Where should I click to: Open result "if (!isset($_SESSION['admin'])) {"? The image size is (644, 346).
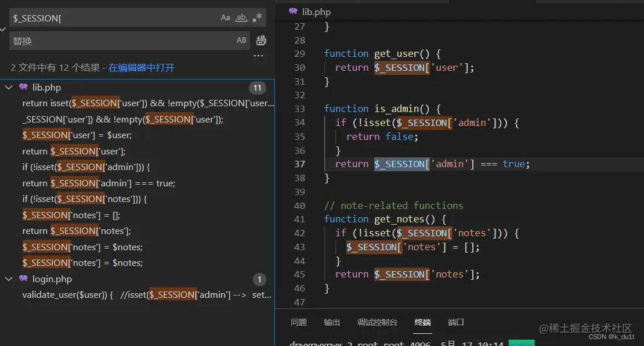(x=86, y=167)
